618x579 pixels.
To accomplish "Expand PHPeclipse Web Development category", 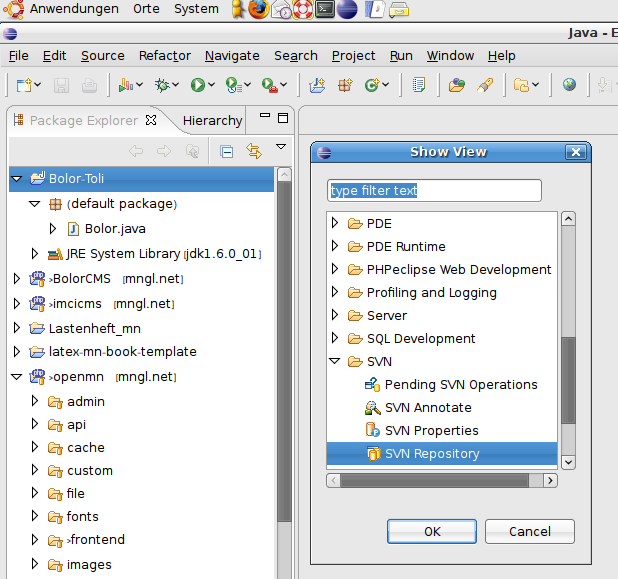I will click(335, 269).
